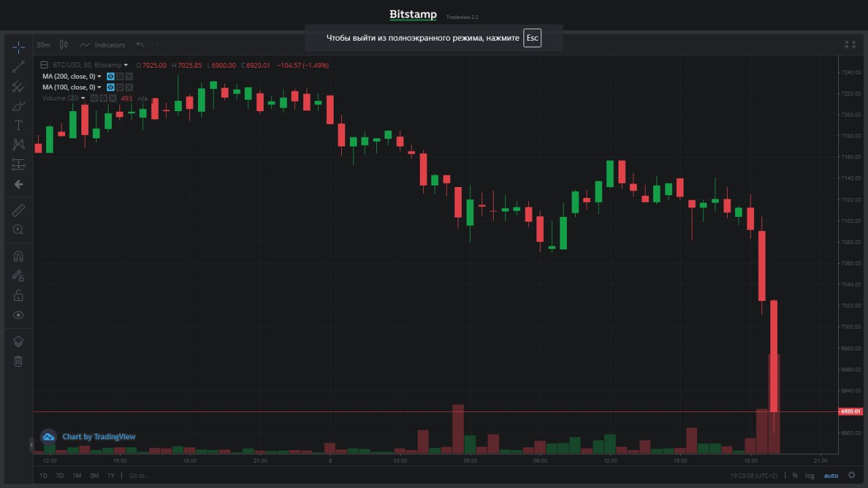The image size is (868, 488).
Task: Click the 7200.00 price scale label
Action: [x=850, y=115]
